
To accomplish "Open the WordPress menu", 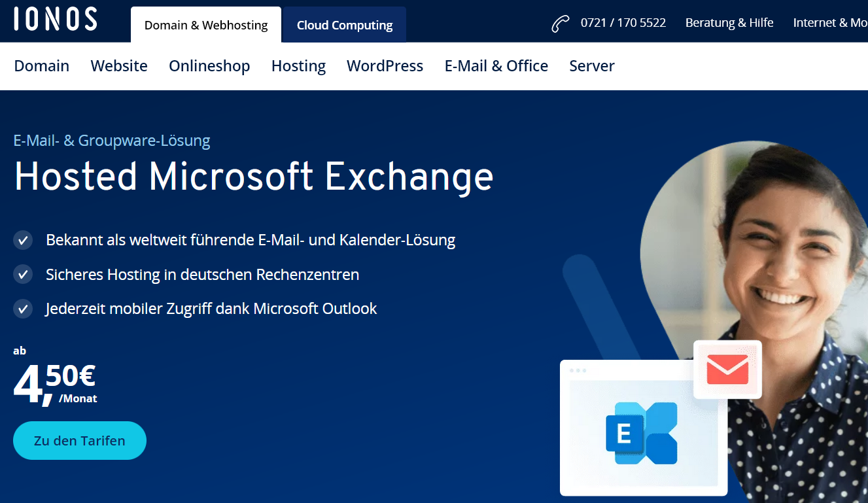I will click(x=385, y=66).
